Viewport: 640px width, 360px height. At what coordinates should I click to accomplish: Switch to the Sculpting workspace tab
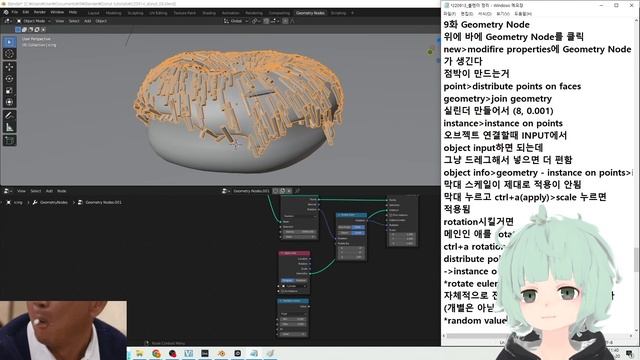pyautogui.click(x=136, y=13)
